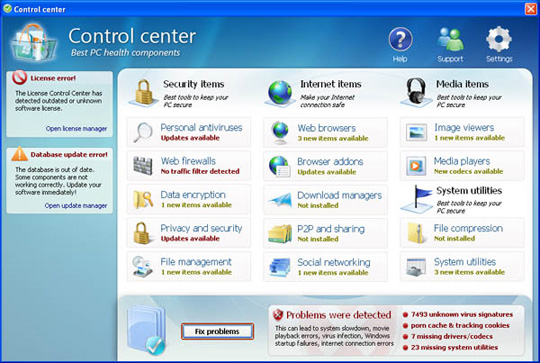The image size is (540, 363).
Task: Select Image viewers item
Action: pyautogui.click(x=462, y=132)
